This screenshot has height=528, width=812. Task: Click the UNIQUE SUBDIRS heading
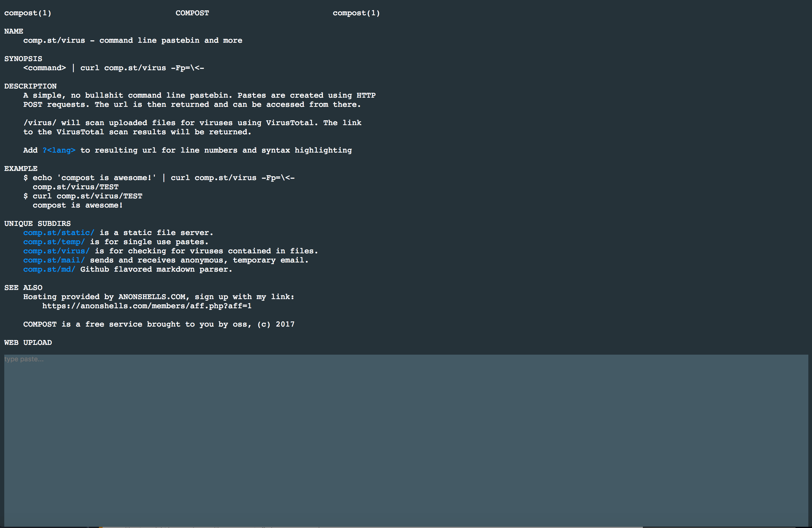pyautogui.click(x=38, y=224)
